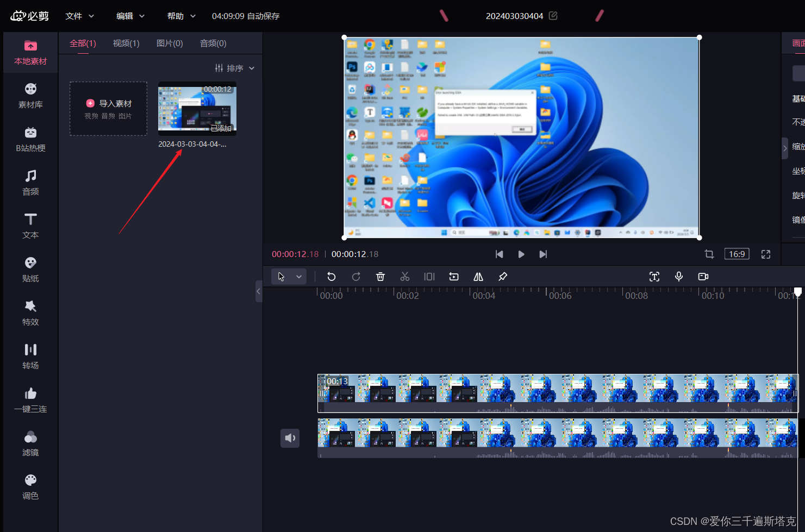Select the lower video clip on timeline
The width and height of the screenshot is (805, 532).
[558, 438]
